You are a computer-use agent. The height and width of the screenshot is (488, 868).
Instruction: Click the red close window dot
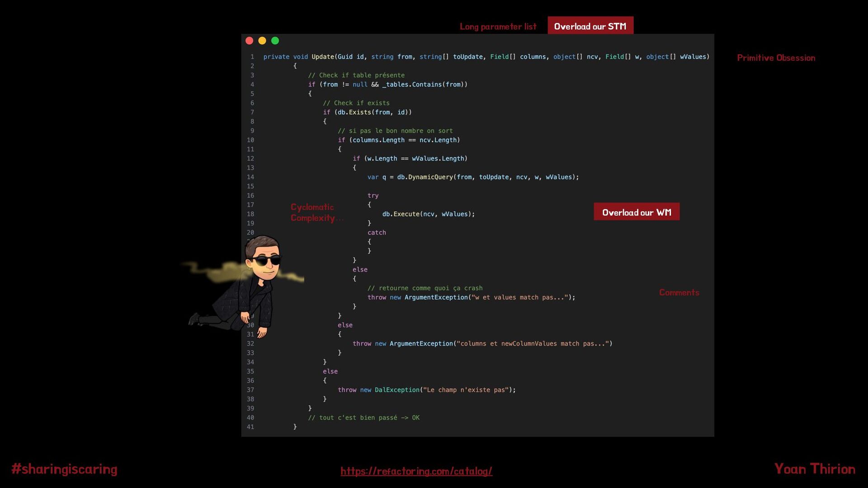(249, 41)
